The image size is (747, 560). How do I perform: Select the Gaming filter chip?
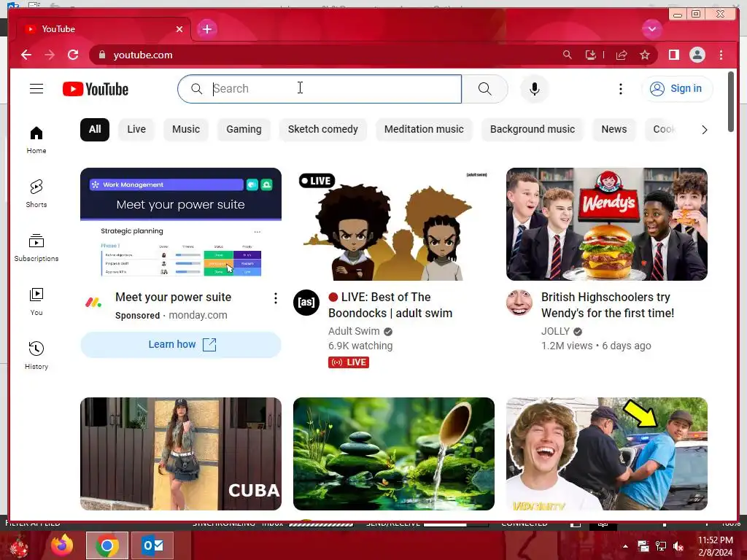(x=244, y=130)
